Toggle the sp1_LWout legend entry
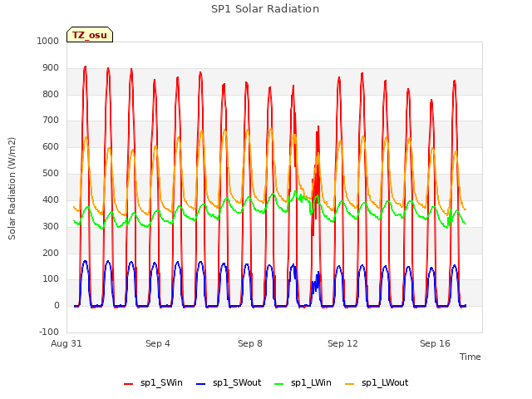The image size is (532, 399). [377, 383]
